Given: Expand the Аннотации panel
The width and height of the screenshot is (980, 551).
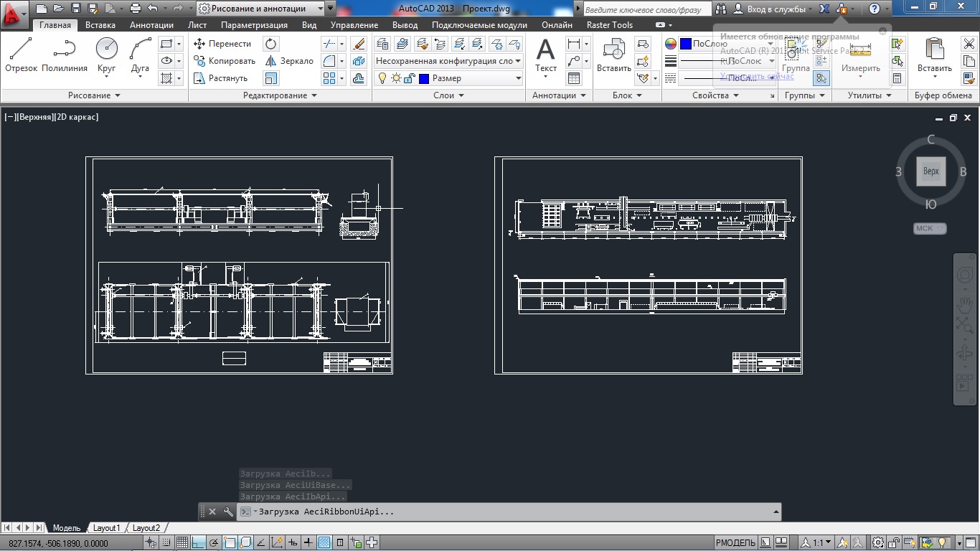Looking at the screenshot, I should 559,95.
